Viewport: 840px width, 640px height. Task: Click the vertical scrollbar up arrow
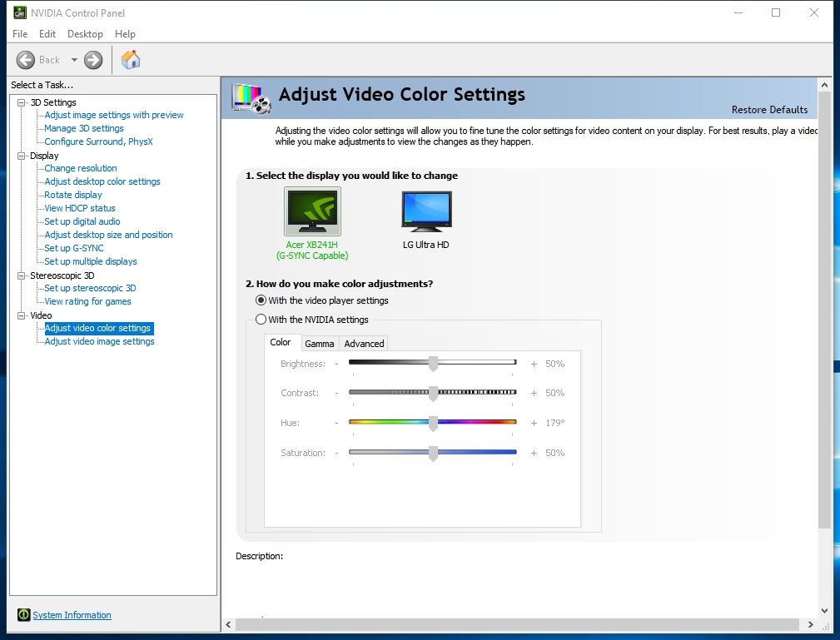tap(824, 85)
